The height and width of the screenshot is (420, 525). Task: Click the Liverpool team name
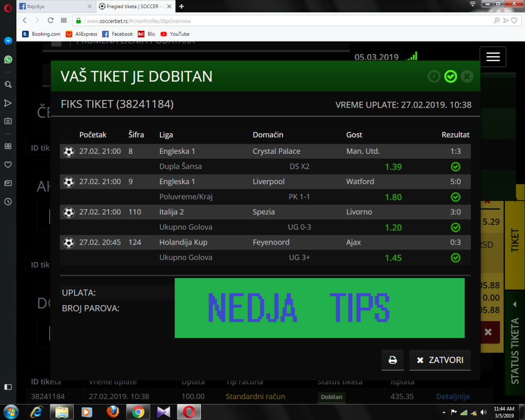269,182
